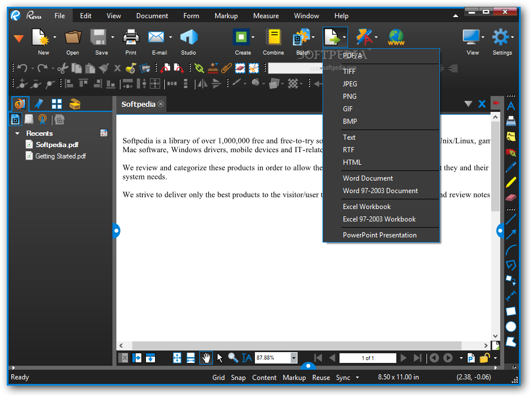Click the page number field

pyautogui.click(x=368, y=358)
